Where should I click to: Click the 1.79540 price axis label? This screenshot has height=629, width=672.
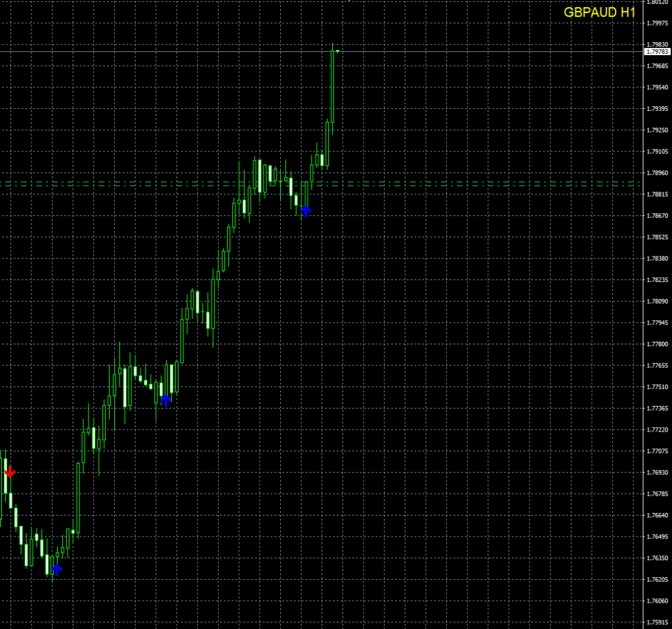pyautogui.click(x=657, y=87)
